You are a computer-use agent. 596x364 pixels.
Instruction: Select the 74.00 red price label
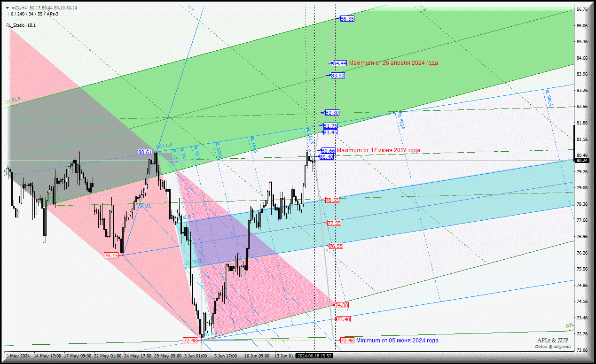341,305
